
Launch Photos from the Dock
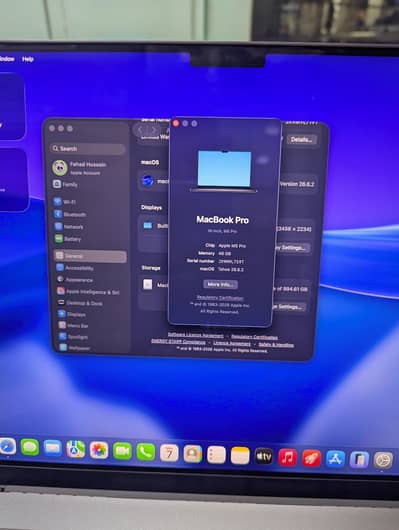[99, 450]
